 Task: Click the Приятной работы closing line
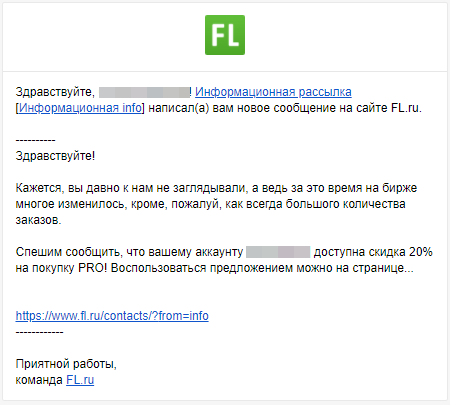pos(66,364)
